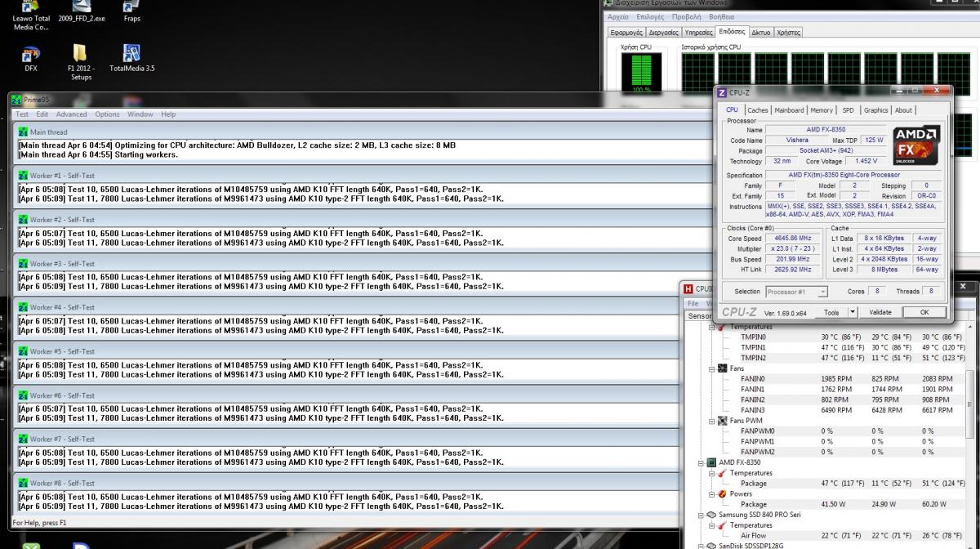This screenshot has height=549, width=980.
Task: Click the flame icon beside Powers
Action: (722, 493)
